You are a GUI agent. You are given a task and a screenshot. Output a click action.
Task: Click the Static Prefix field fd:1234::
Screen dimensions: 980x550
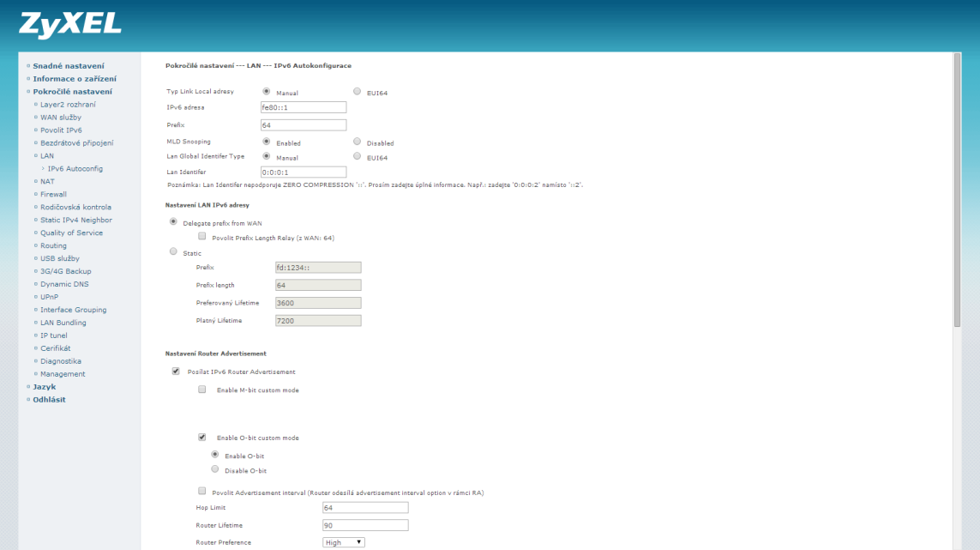(x=318, y=268)
